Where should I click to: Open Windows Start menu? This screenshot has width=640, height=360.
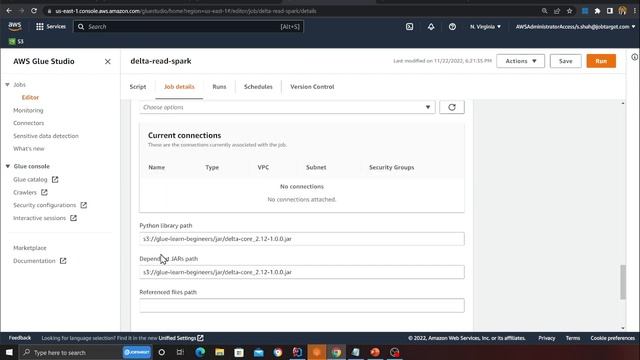[x=9, y=352]
